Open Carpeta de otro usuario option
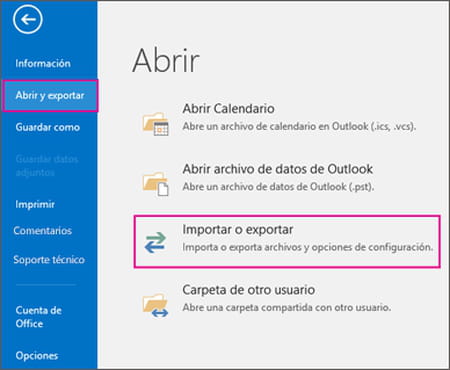 coord(249,290)
